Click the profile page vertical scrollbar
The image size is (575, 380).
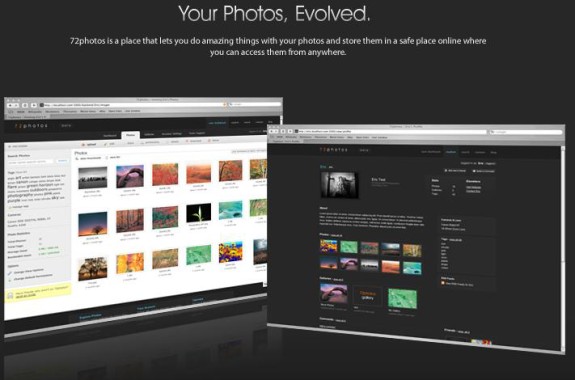click(x=563, y=249)
